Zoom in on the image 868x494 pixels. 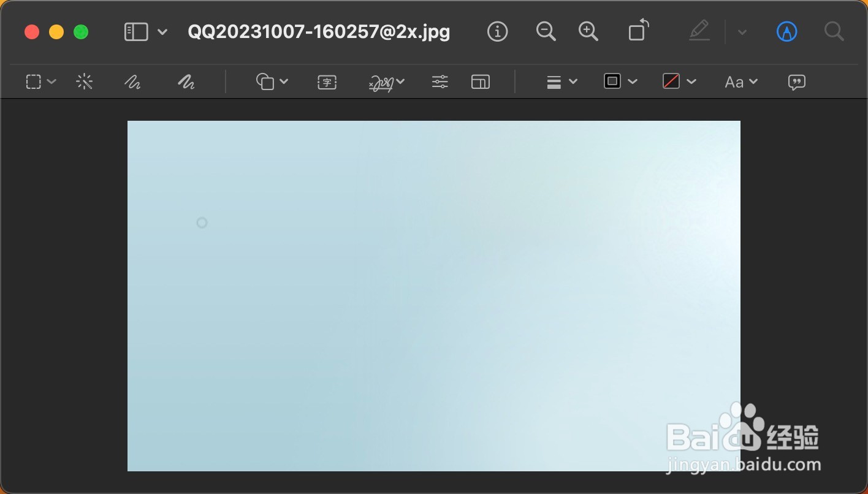[x=588, y=31]
